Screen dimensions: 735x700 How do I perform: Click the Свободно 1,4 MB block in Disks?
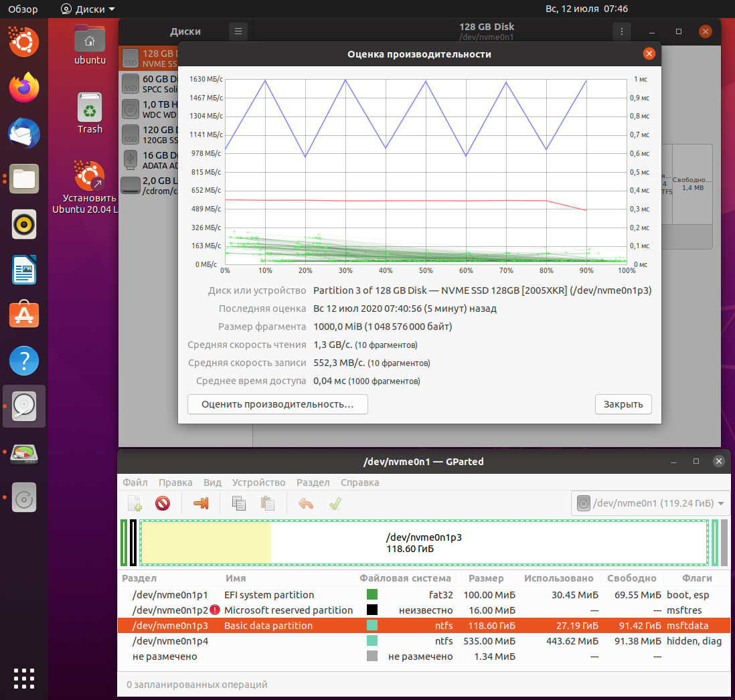[x=692, y=183]
